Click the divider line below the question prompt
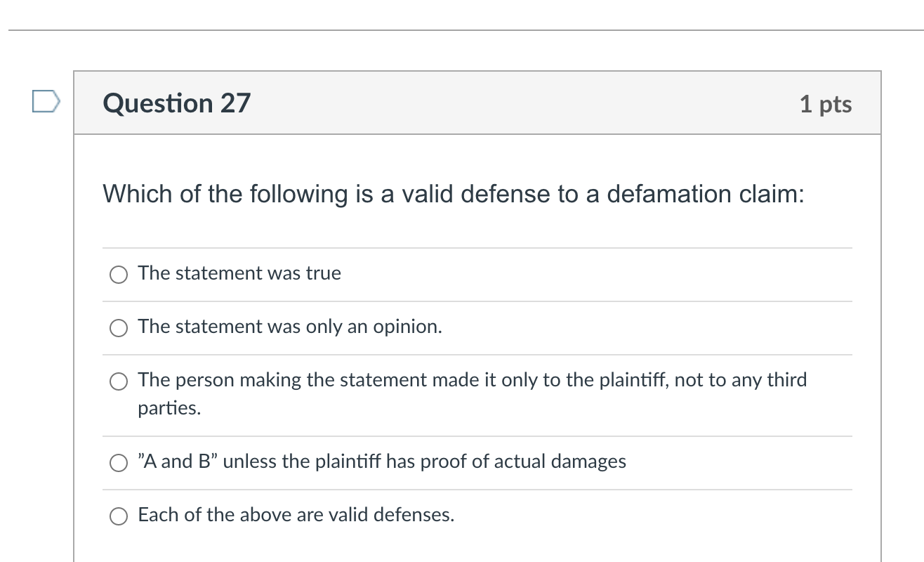This screenshot has width=924, height=562. 477,247
